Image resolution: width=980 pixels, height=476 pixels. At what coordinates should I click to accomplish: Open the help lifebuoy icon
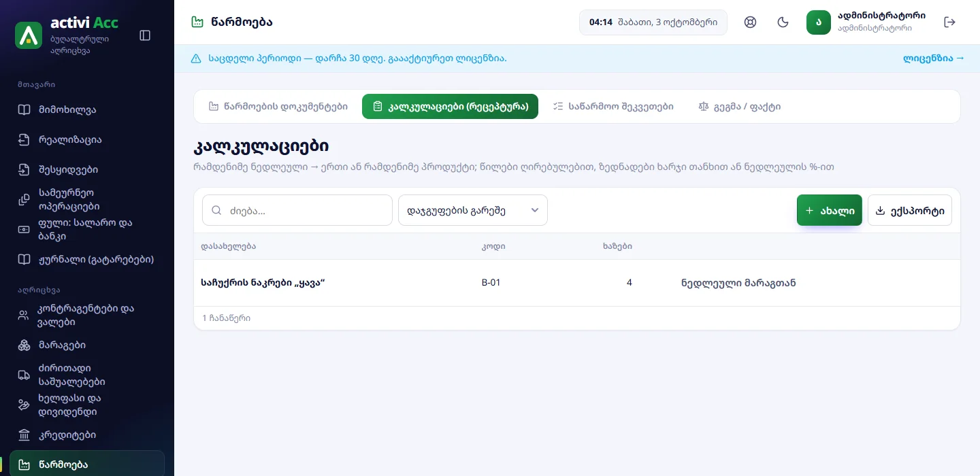(751, 22)
